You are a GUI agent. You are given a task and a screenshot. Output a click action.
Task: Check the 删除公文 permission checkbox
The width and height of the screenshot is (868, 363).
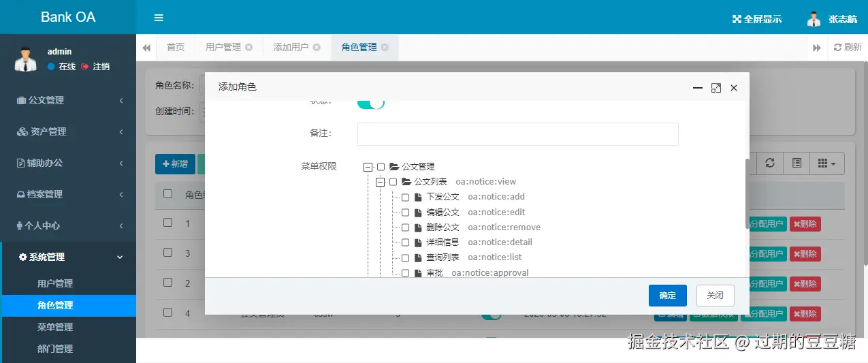pos(405,227)
